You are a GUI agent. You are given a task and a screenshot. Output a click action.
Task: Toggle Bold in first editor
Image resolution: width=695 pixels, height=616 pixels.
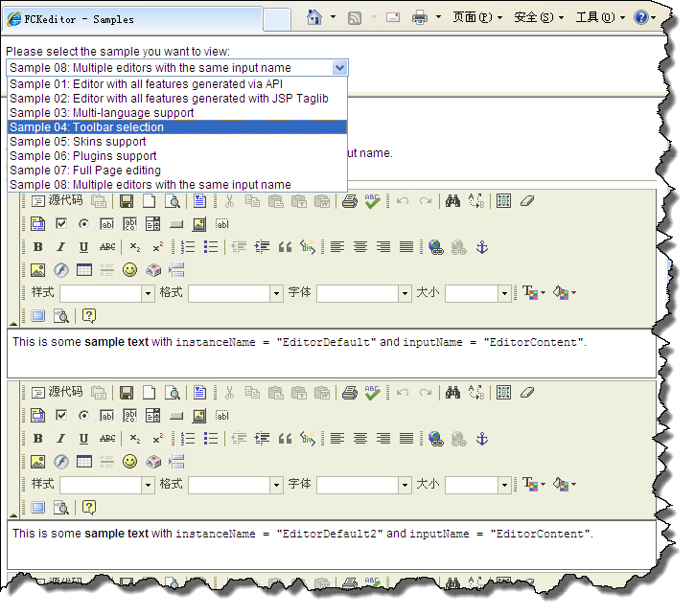[38, 247]
